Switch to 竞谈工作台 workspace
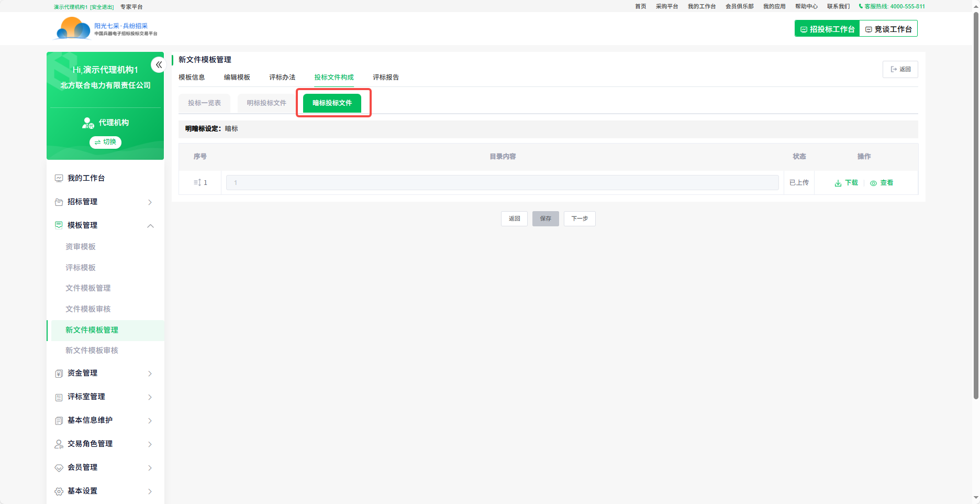Image resolution: width=980 pixels, height=504 pixels. [x=888, y=29]
